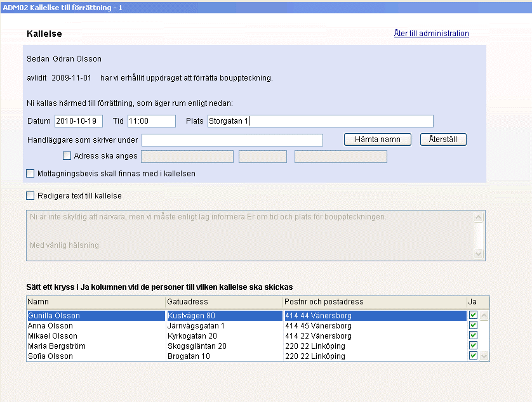The height and width of the screenshot is (402, 532).
Task: Uncheck the Ja box for Maria Bergström
Action: click(472, 346)
